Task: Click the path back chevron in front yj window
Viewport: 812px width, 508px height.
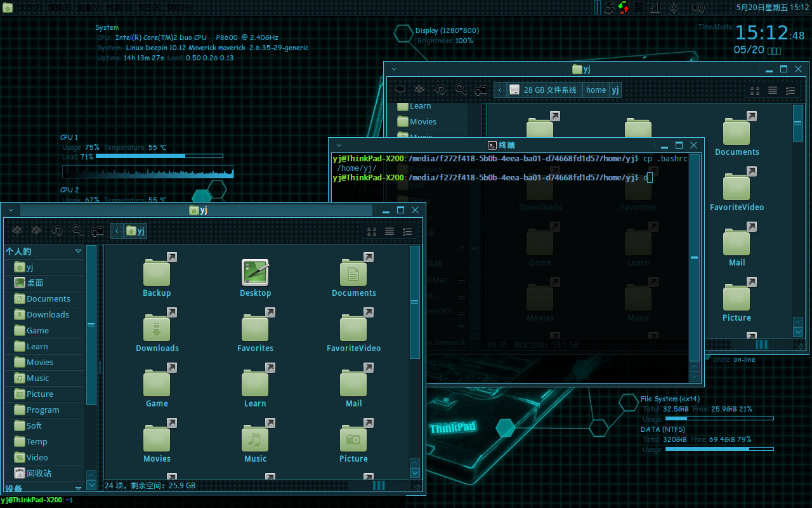Action: 117,231
